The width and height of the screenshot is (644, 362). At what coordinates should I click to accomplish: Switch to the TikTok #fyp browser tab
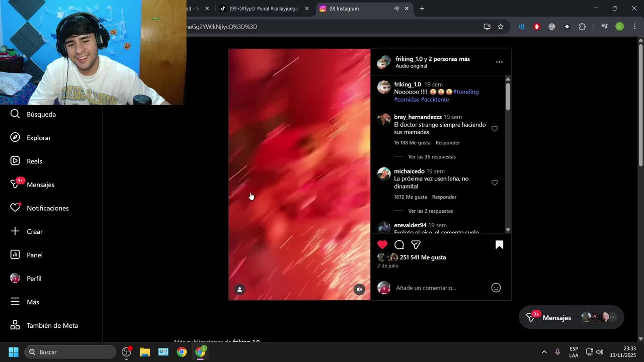point(263,9)
